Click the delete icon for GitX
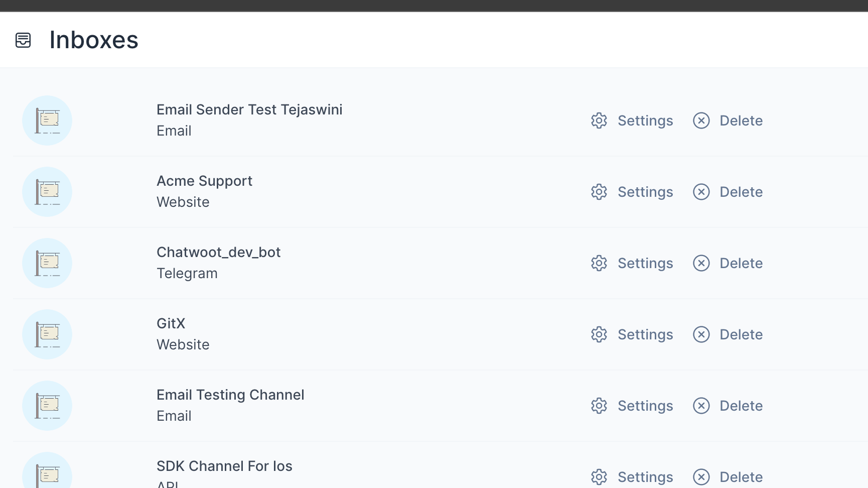868x488 pixels. tap(701, 334)
